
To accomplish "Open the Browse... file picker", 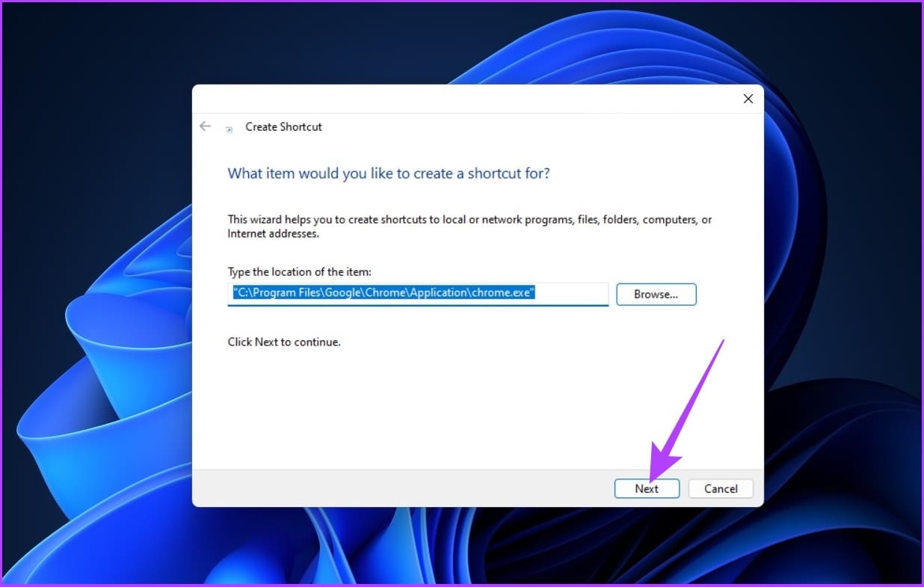I will point(656,295).
